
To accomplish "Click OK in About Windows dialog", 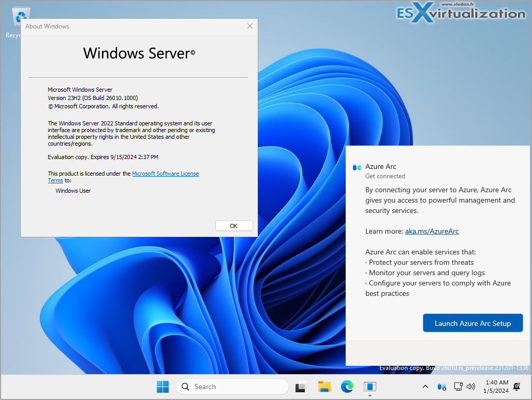I will [x=234, y=226].
